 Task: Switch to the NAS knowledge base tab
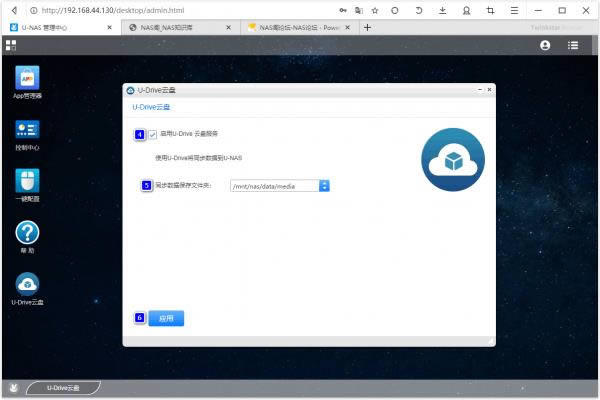click(x=181, y=28)
